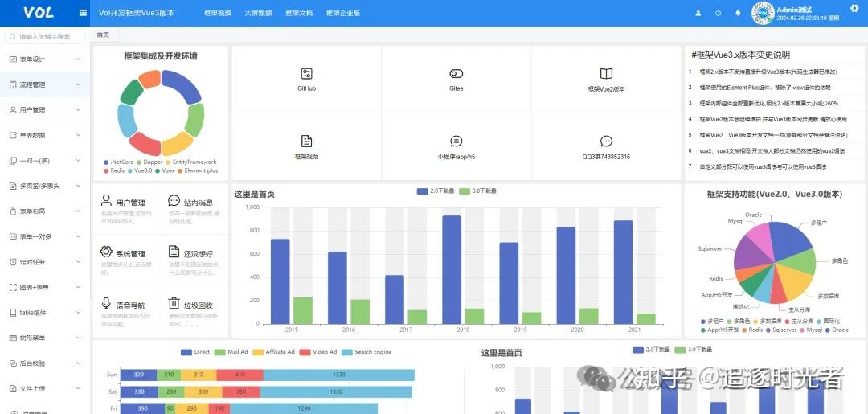
Task: Click the microphone icon beside 语音导航
Action: [106, 303]
